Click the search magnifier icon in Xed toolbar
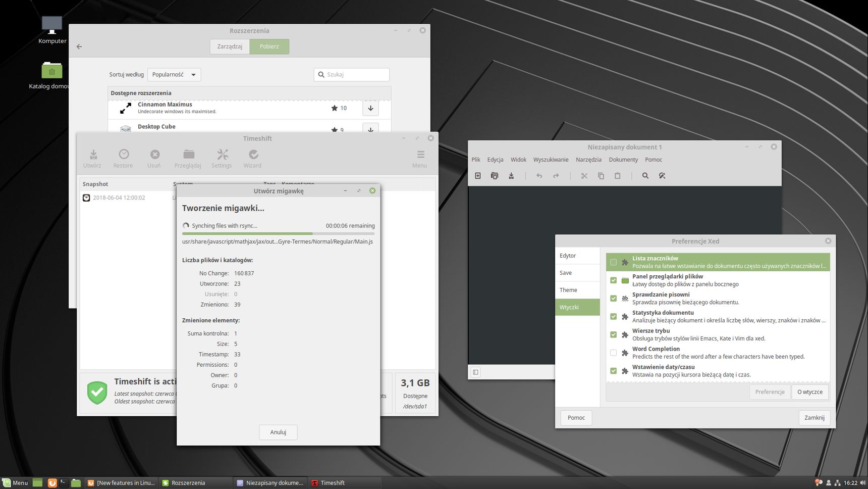Image resolution: width=868 pixels, height=489 pixels. click(x=645, y=176)
